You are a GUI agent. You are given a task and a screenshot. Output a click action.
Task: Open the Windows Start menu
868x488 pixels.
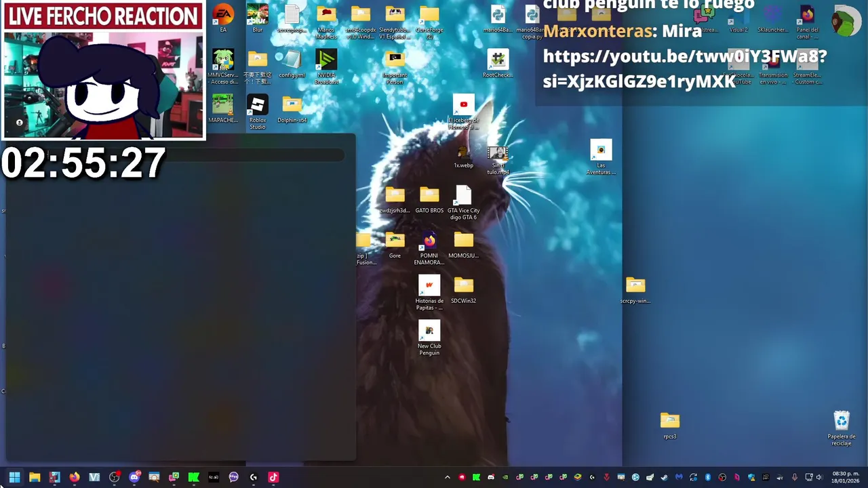click(14, 477)
